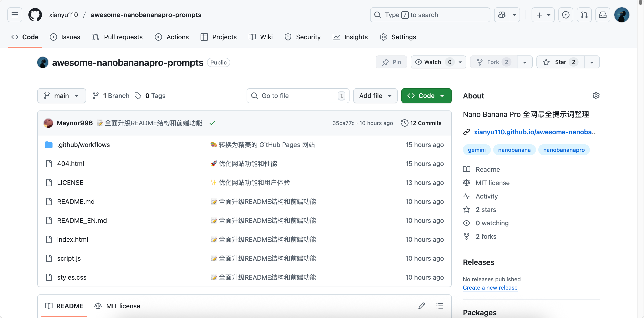Switch to the Issues tab

click(65, 37)
